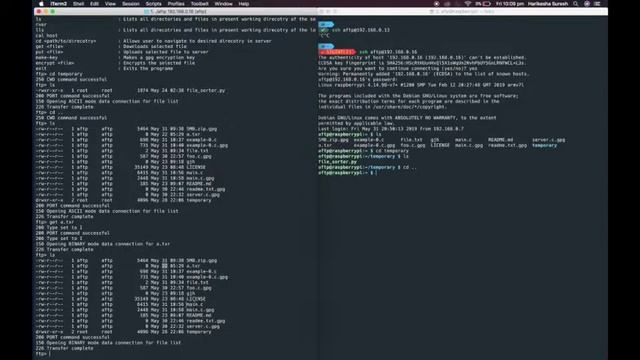Open the Edit menu
This screenshot has width=640, height=360.
(95, 4)
